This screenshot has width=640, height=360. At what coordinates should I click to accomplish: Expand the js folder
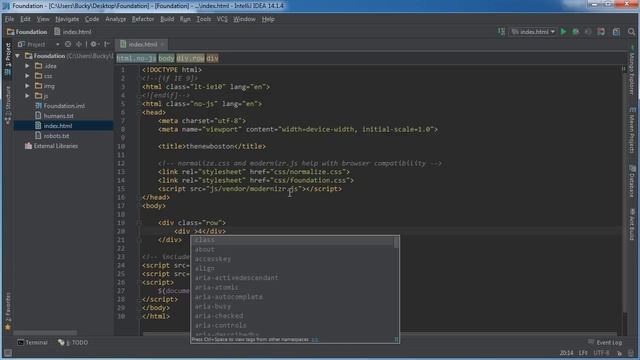(x=27, y=96)
